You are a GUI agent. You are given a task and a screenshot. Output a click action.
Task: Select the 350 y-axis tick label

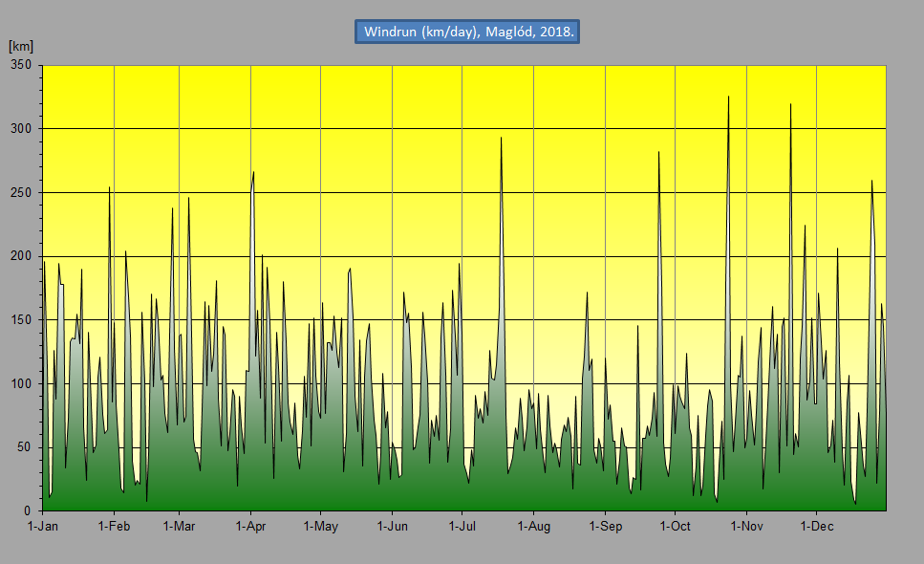click(x=21, y=65)
